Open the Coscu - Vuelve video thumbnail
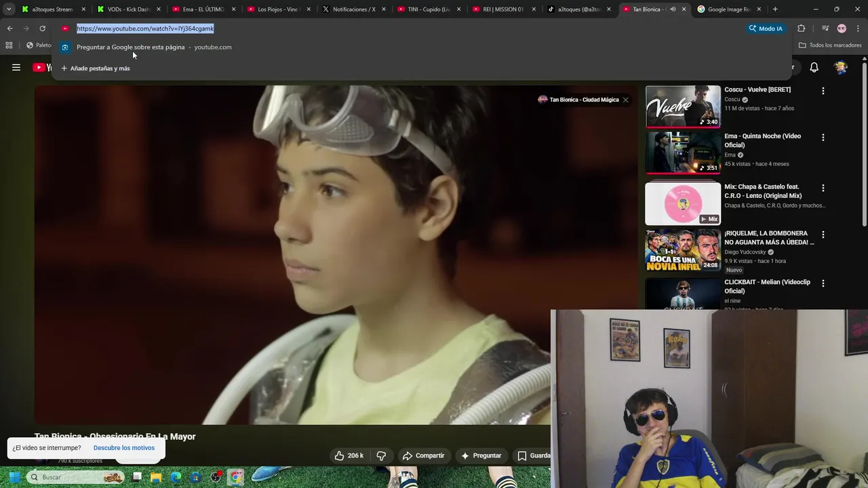 [x=683, y=106]
